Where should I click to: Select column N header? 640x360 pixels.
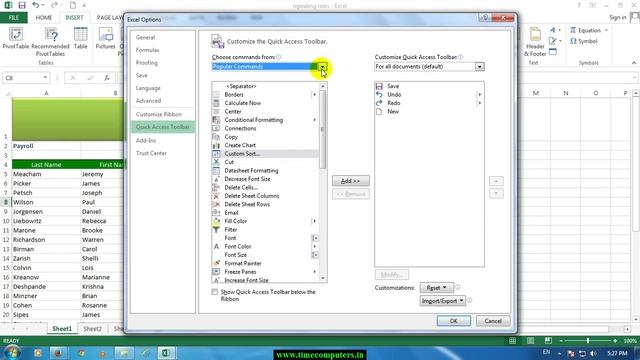[566, 93]
